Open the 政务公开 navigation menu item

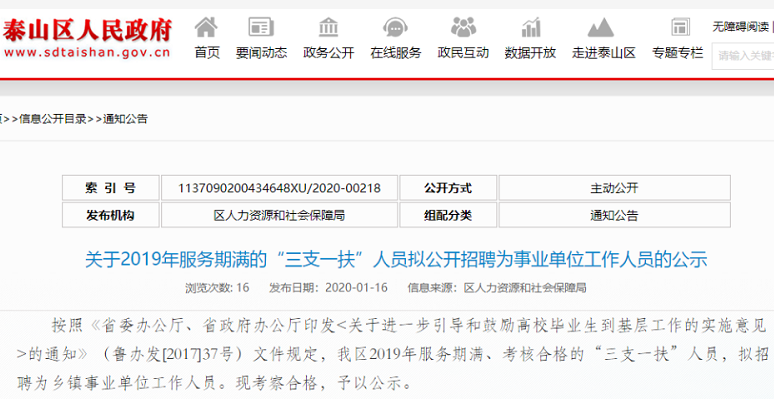point(328,52)
